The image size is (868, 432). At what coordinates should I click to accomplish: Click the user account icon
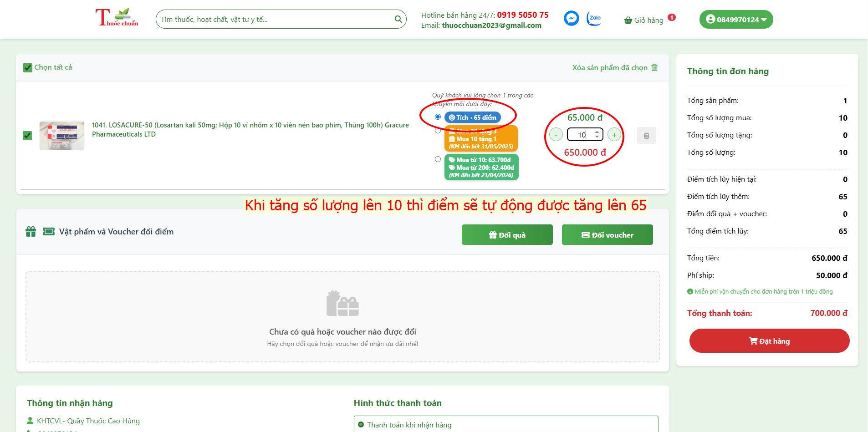click(711, 19)
